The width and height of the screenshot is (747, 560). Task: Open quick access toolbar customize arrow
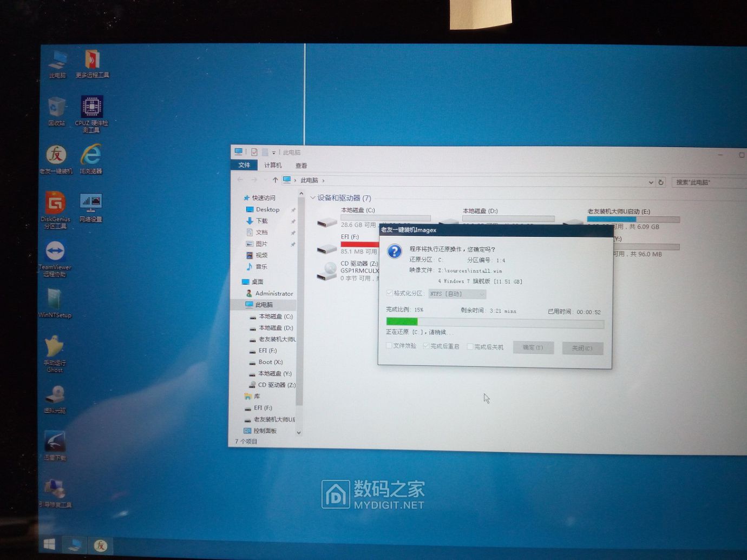click(x=273, y=153)
